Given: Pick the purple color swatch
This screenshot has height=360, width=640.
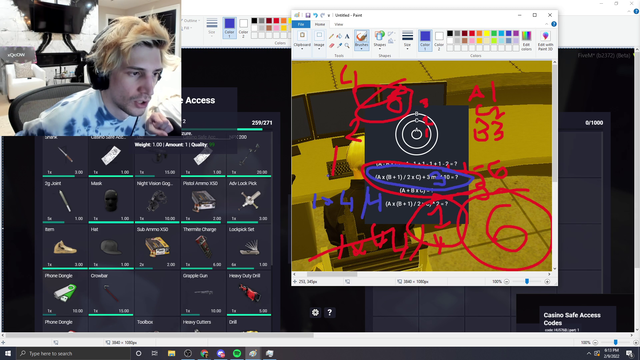Looking at the screenshot, I should [x=516, y=33].
